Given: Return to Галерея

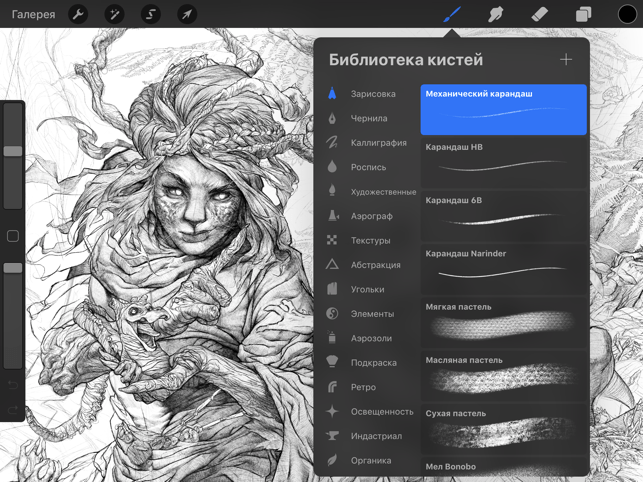Looking at the screenshot, I should (33, 14).
